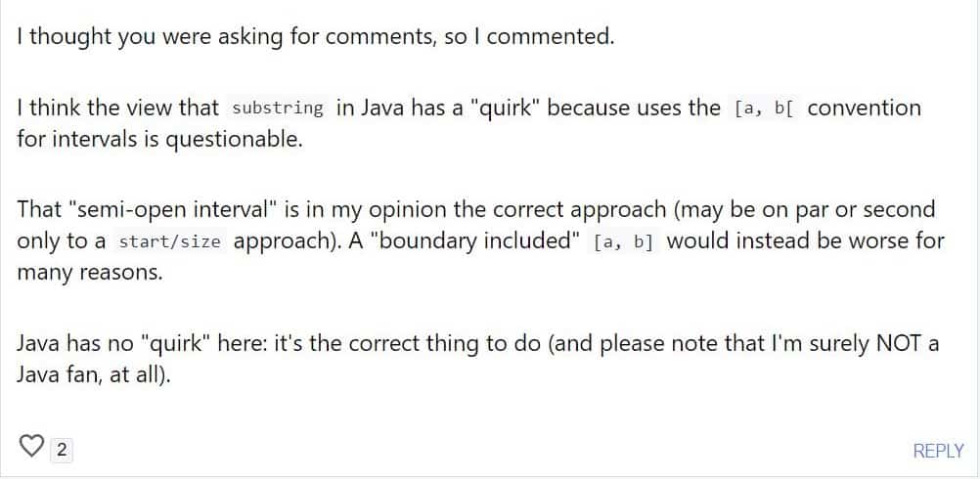Click the like count number 2
This screenshot has width=980, height=479.
coord(62,450)
